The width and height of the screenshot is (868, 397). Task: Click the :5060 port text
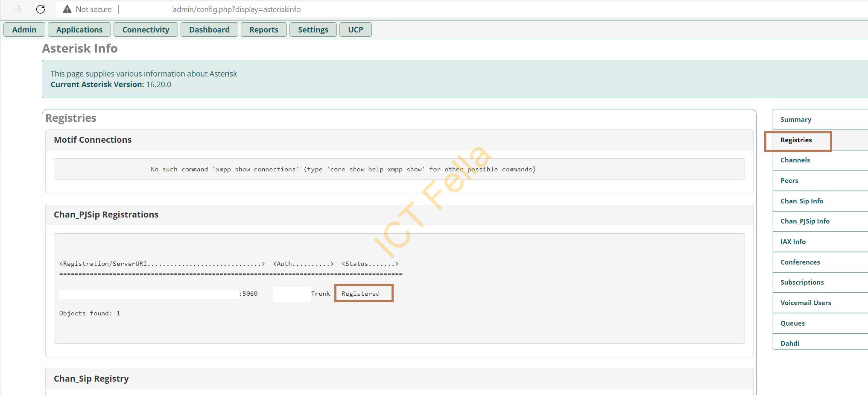point(248,294)
